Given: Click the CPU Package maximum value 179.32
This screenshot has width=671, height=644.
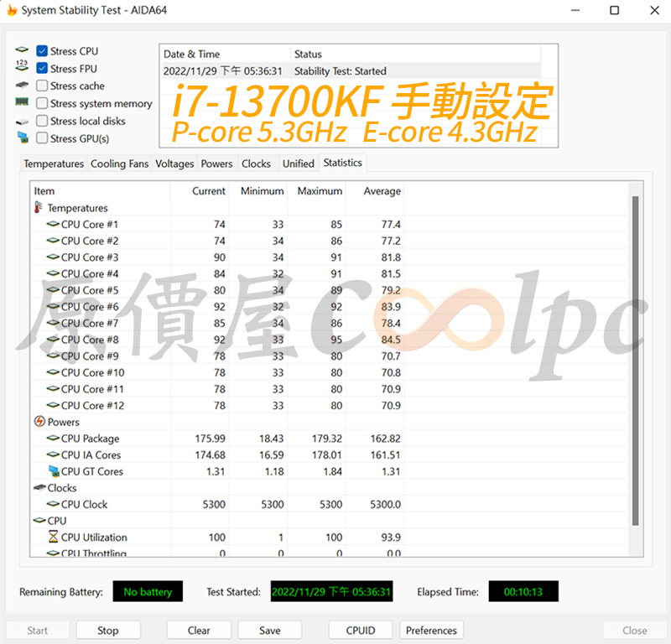Looking at the screenshot, I should click(x=327, y=439).
